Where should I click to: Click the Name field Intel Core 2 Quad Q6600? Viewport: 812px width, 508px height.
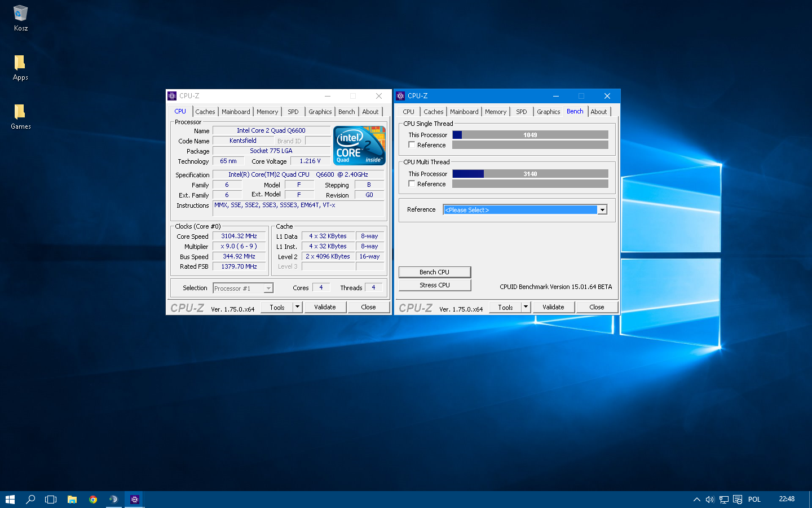pos(271,130)
